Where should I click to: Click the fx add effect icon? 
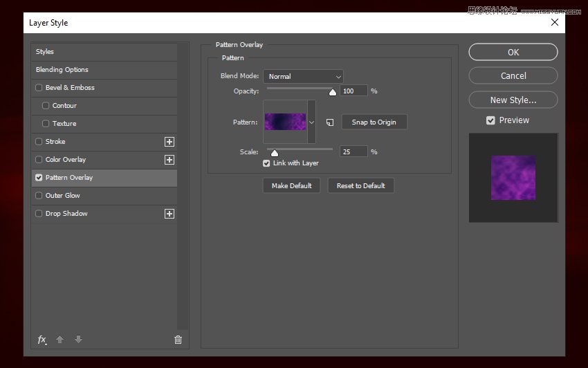(x=42, y=340)
